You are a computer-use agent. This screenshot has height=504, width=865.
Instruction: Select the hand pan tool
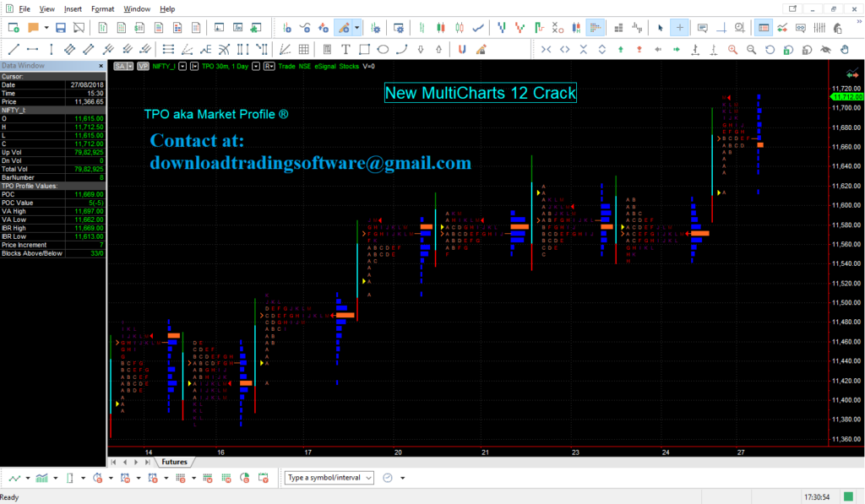(842, 49)
